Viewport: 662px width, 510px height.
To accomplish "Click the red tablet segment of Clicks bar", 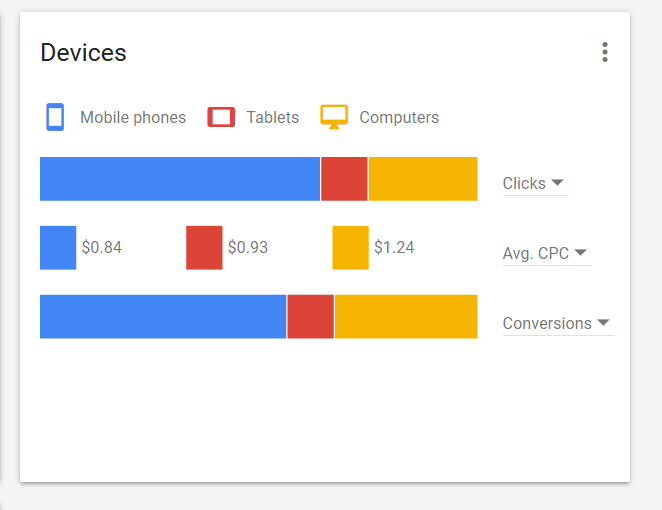I will 344,179.
